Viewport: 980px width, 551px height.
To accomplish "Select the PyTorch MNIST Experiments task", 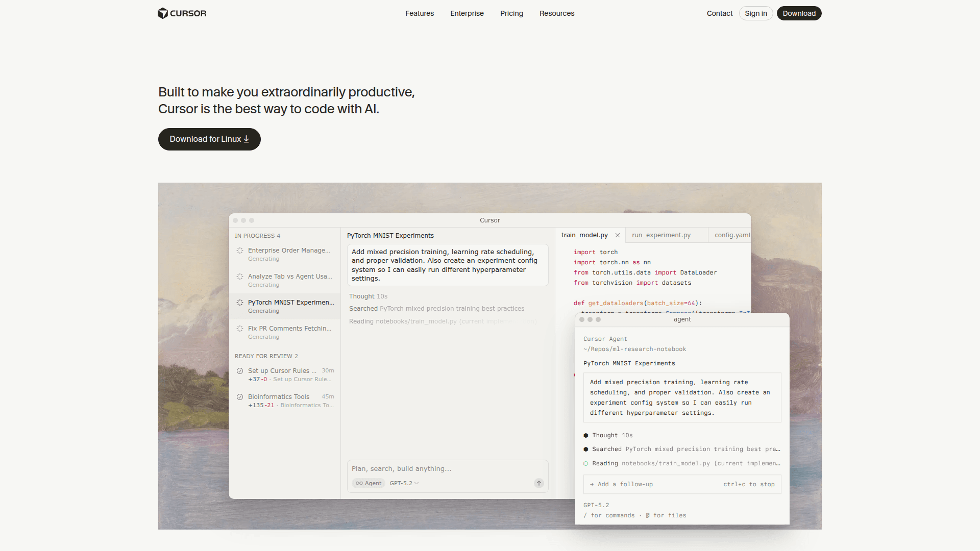I will click(x=290, y=306).
